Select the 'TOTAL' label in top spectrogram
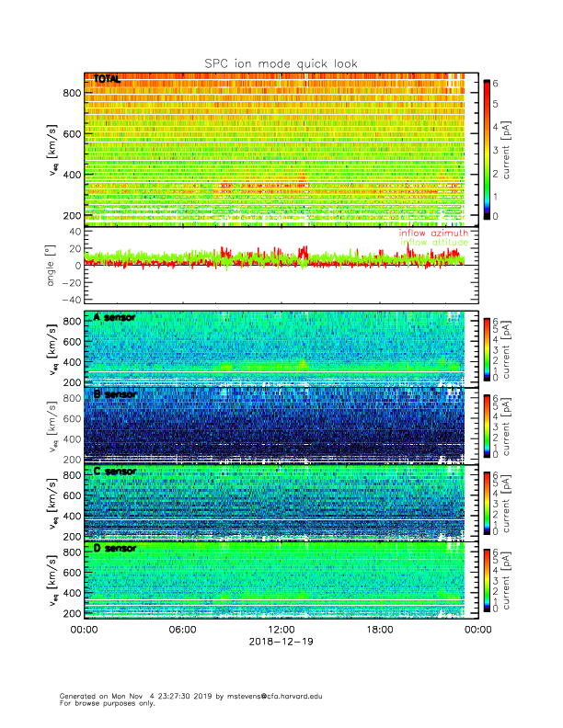The height and width of the screenshot is (728, 563). click(107, 79)
